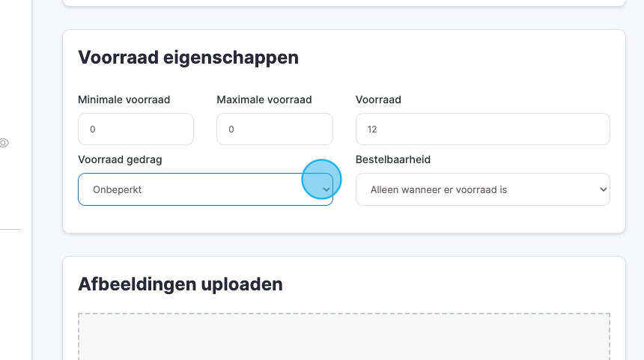Viewport: 644px width, 360px height.
Task: Toggle the eye icon in left sidebar
Action: (x=4, y=143)
